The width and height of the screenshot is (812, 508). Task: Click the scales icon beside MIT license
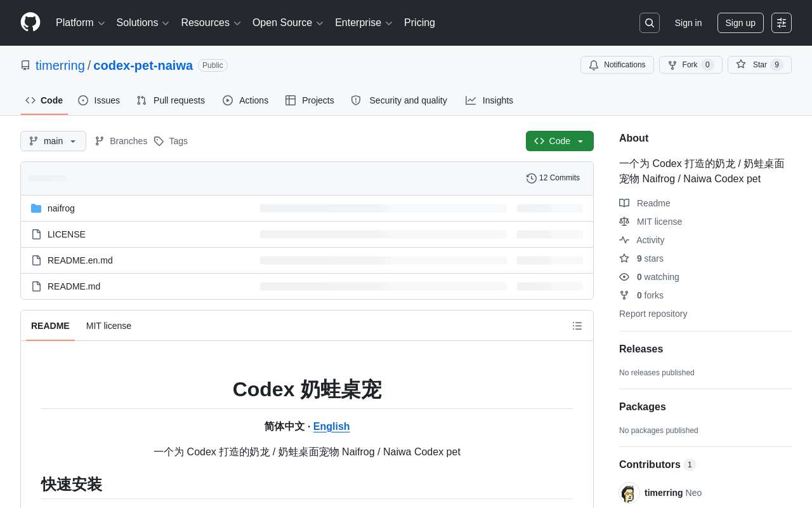click(x=624, y=222)
